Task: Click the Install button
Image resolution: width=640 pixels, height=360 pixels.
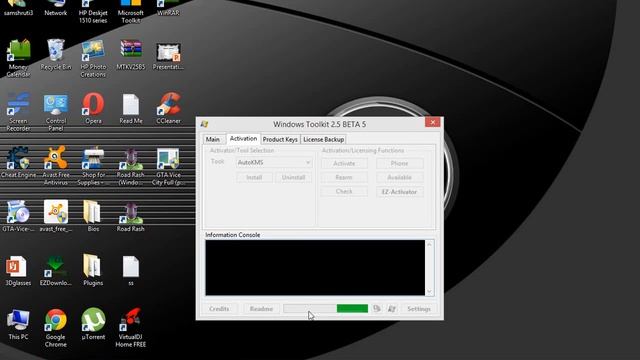Action: (254, 177)
